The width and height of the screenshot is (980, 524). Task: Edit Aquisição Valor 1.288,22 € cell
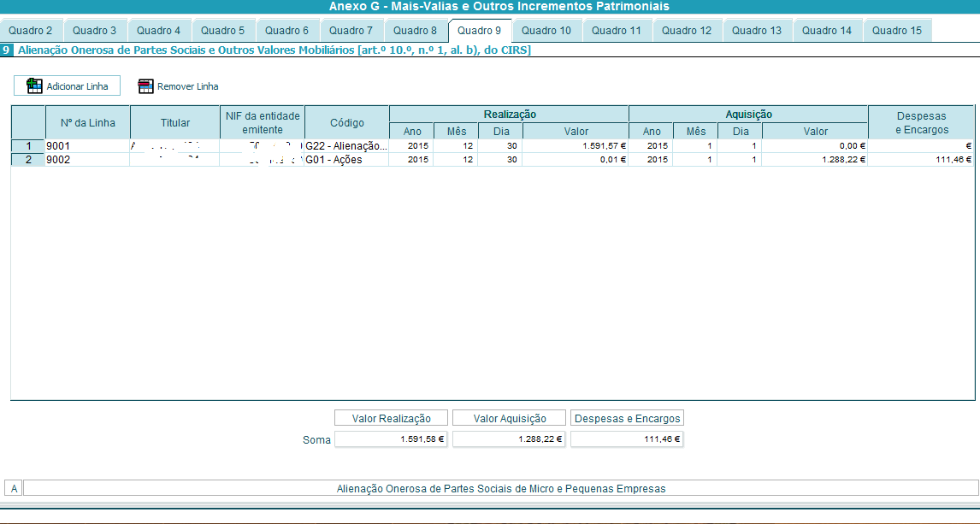click(x=814, y=160)
